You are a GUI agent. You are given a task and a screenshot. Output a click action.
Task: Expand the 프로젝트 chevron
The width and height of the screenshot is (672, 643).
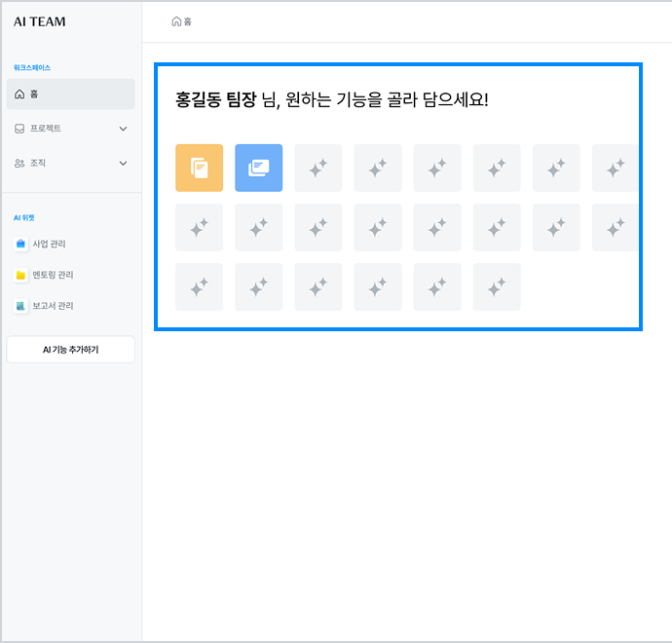[x=123, y=129]
